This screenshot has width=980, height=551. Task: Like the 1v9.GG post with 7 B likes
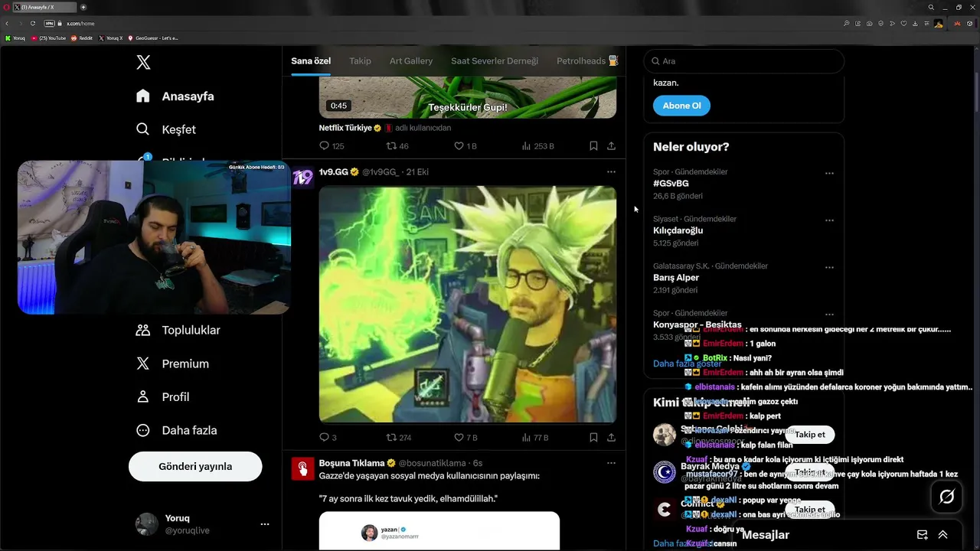coord(459,438)
